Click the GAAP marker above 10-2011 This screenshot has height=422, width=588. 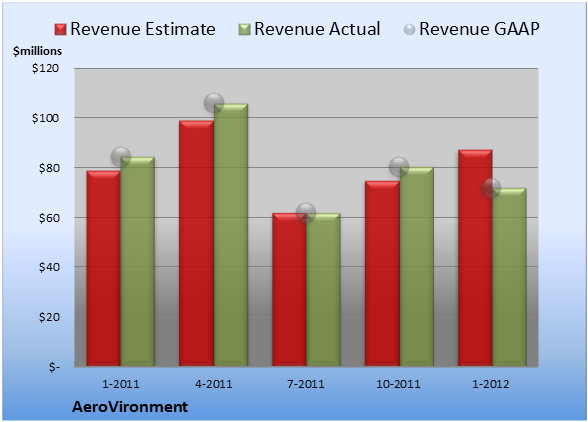pos(399,167)
